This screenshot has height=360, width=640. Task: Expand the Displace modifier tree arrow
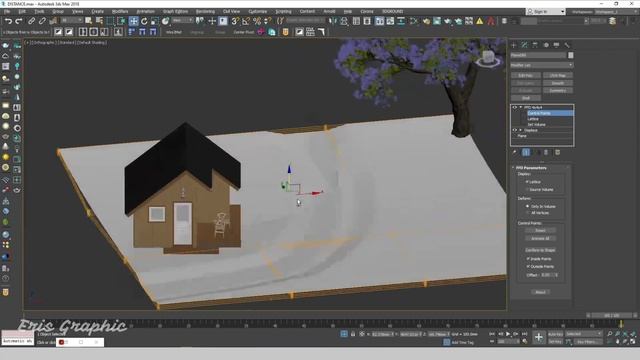520,130
